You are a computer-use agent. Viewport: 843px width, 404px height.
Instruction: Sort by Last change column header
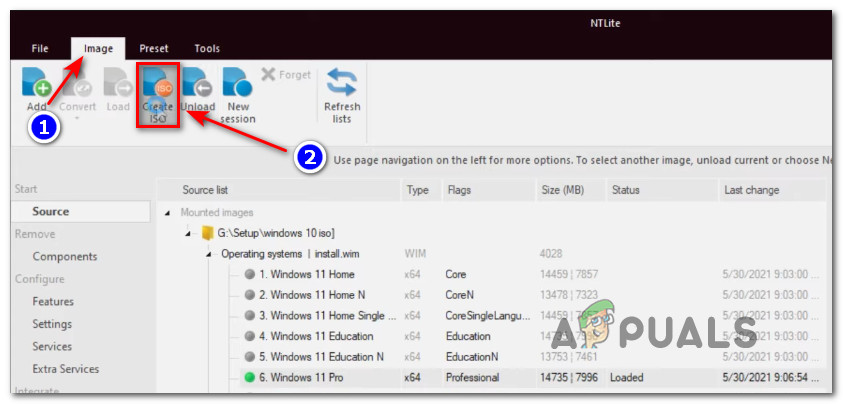pos(771,190)
